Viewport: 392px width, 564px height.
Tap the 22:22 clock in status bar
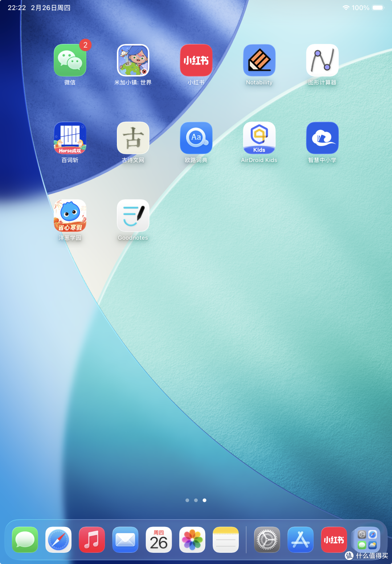coord(17,8)
